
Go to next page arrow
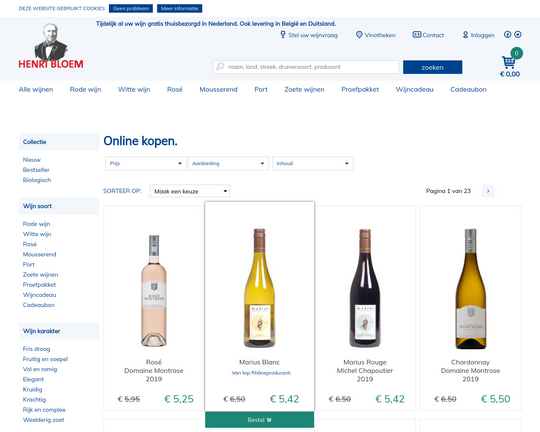[488, 191]
